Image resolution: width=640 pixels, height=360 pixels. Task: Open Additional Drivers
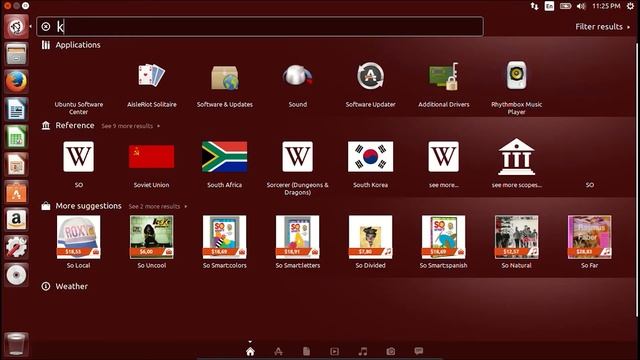coord(444,84)
